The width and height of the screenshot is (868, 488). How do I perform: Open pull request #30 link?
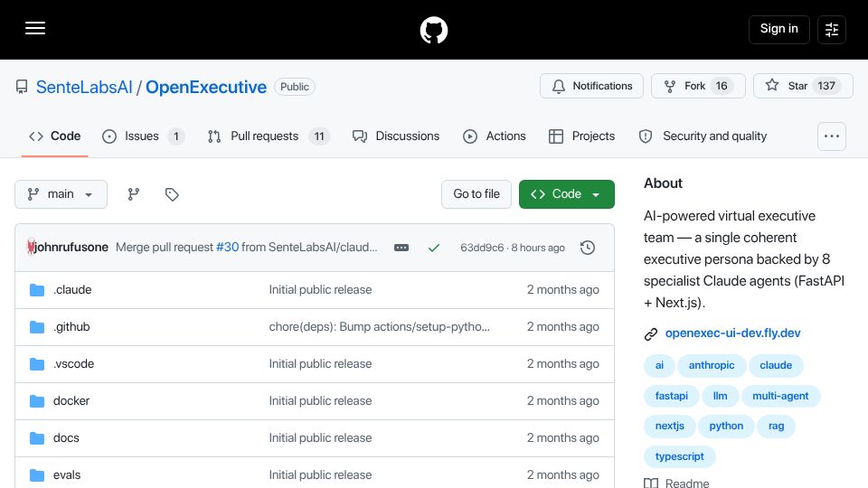click(x=227, y=248)
